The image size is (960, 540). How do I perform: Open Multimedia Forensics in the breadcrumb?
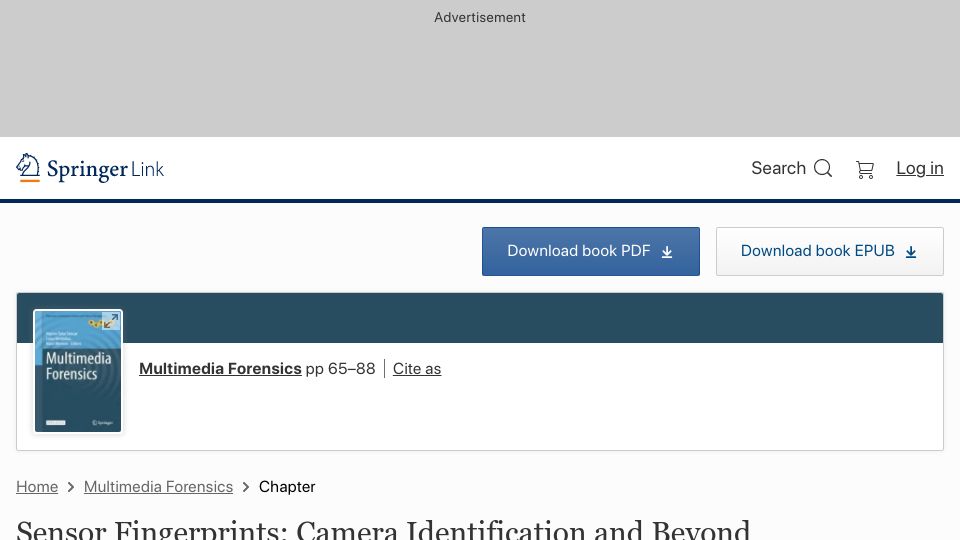click(x=159, y=487)
